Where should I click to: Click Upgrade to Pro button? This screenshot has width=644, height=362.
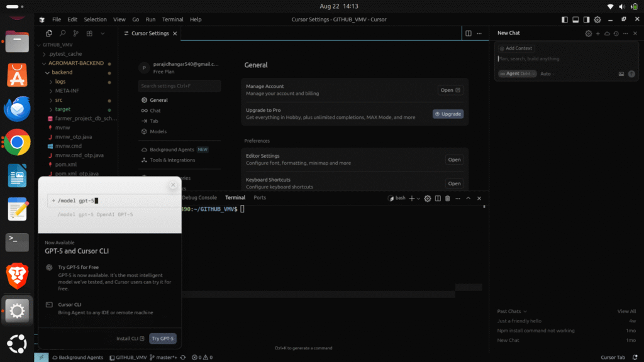point(448,114)
